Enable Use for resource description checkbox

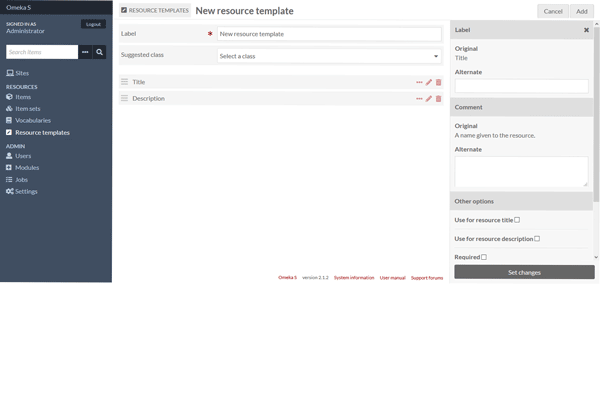[x=537, y=239]
